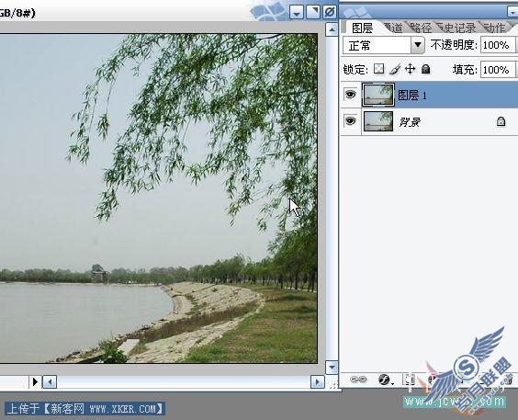Open the document window's first dropdown arrow button
Viewport: 518px width, 420px height.
pos(297,13)
